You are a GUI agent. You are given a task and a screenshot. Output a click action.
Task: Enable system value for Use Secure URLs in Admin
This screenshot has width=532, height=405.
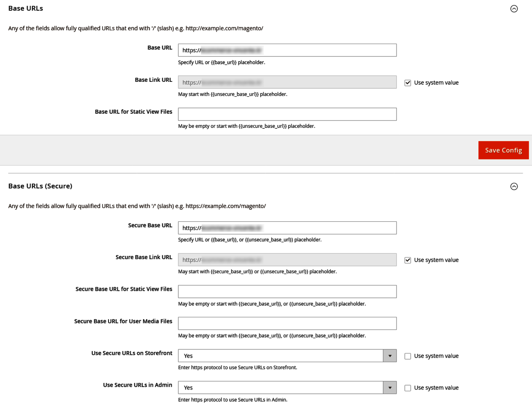point(408,388)
